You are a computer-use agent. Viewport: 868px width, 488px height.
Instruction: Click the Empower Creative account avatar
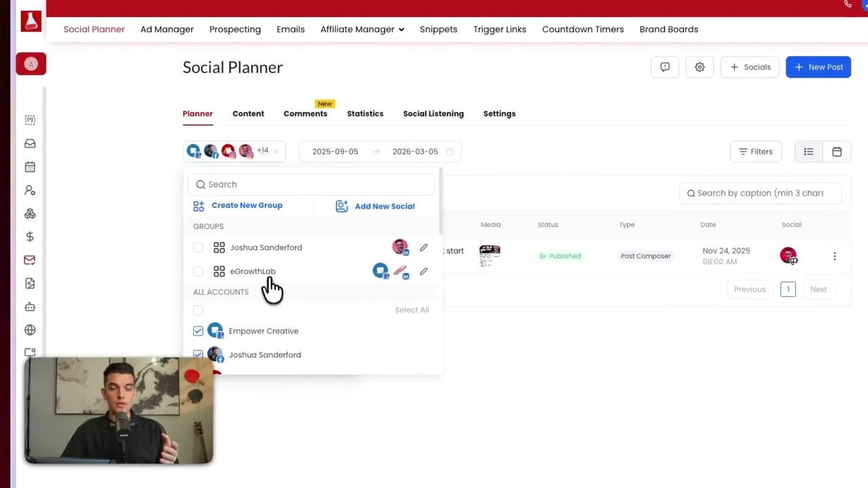216,331
